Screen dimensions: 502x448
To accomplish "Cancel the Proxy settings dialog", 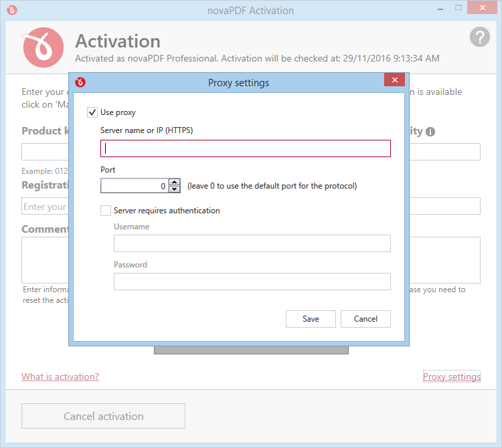I will (365, 319).
